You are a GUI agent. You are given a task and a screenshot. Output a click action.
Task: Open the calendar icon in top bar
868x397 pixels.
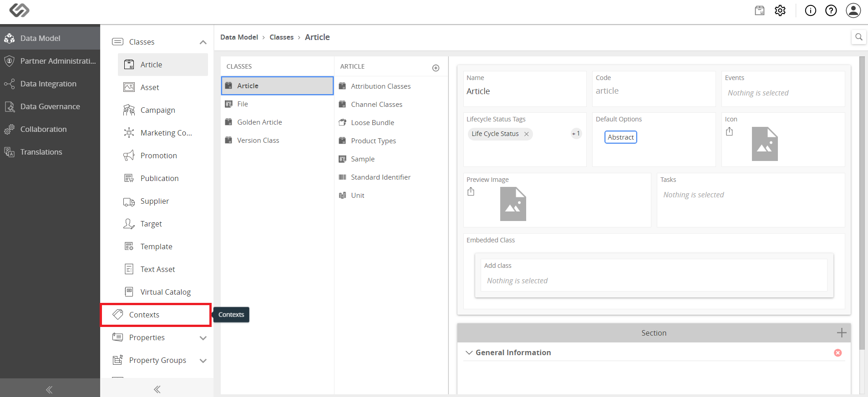click(760, 10)
